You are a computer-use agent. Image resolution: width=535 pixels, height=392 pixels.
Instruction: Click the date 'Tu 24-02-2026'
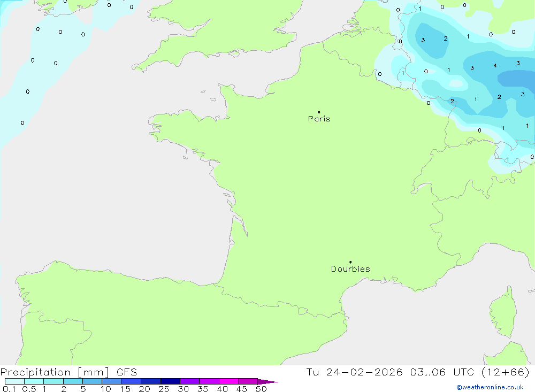[354, 372]
